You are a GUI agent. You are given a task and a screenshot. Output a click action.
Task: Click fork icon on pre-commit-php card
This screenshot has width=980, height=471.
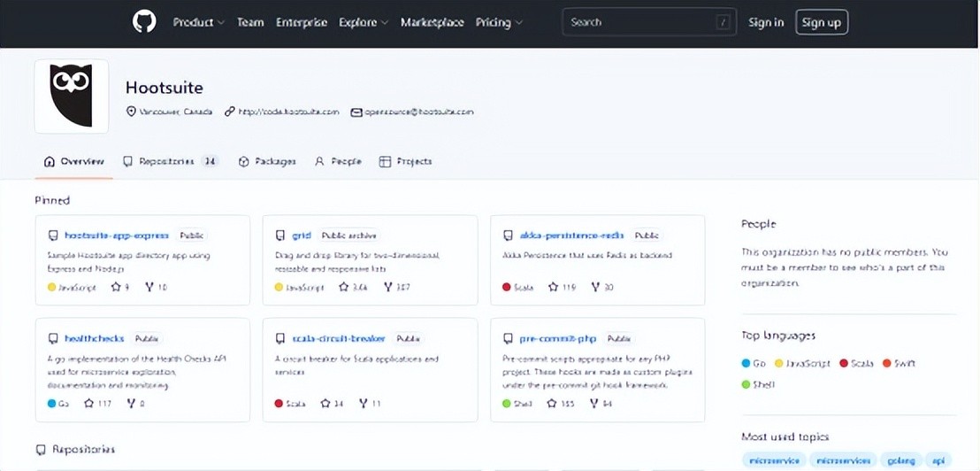[x=593, y=404]
